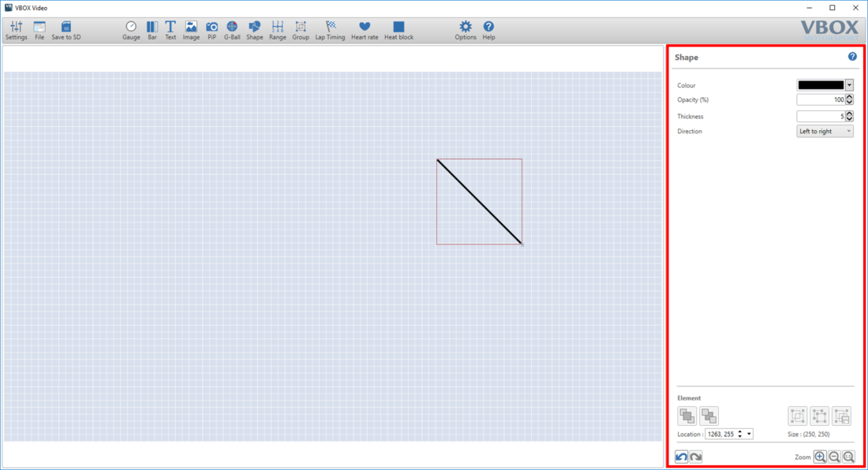The height and width of the screenshot is (470, 868).
Task: Select the Text tool
Action: point(170,31)
